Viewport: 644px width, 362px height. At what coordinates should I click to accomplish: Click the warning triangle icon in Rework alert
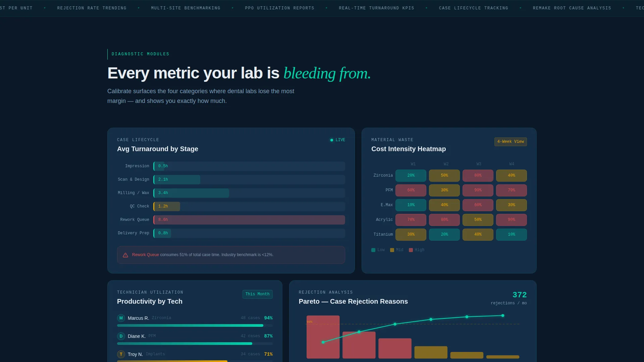coord(125,255)
